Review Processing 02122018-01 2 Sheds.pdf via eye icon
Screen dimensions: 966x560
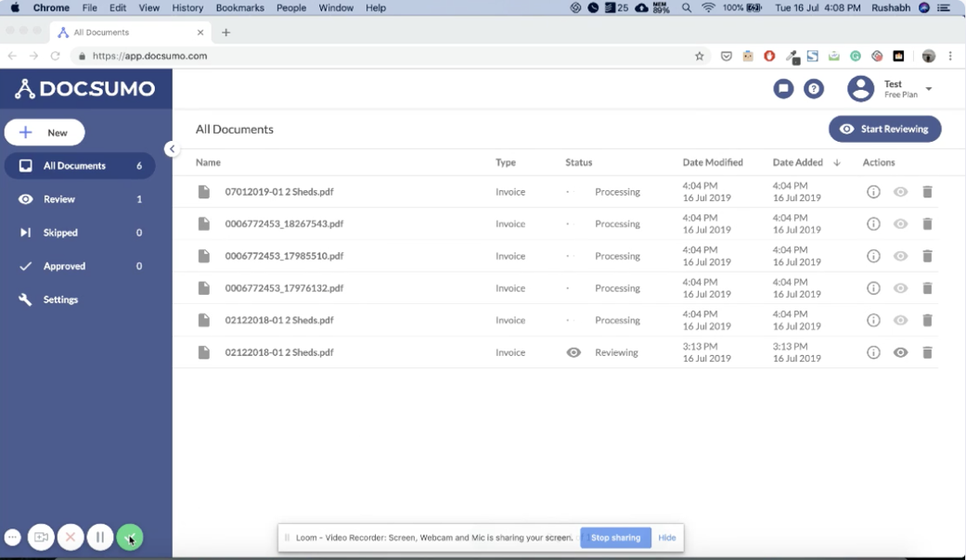pos(900,320)
